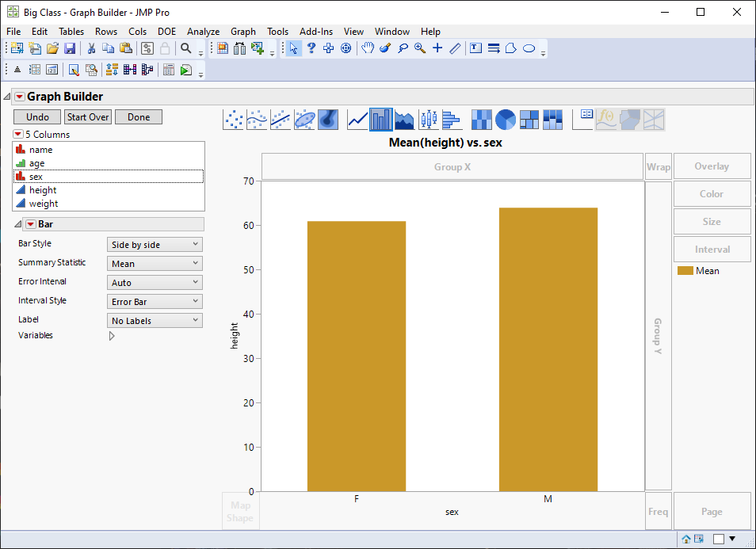The image size is (756, 549).
Task: Toggle the red triangle beside Graph Builder
Action: click(19, 97)
